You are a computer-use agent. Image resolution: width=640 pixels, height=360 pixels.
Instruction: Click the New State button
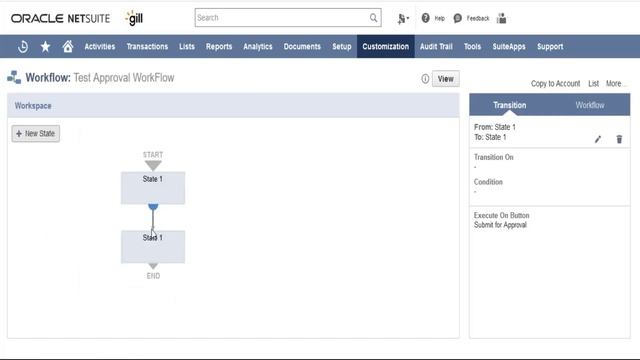pos(36,133)
